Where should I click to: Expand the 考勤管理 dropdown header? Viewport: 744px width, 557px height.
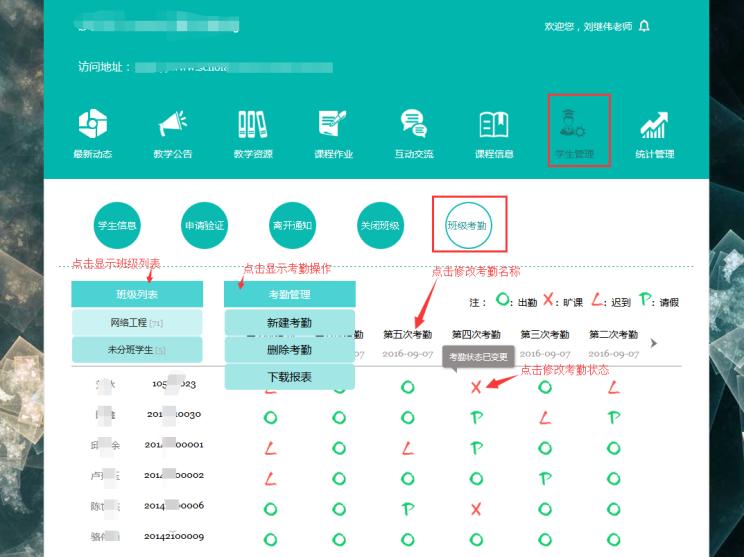(x=289, y=294)
